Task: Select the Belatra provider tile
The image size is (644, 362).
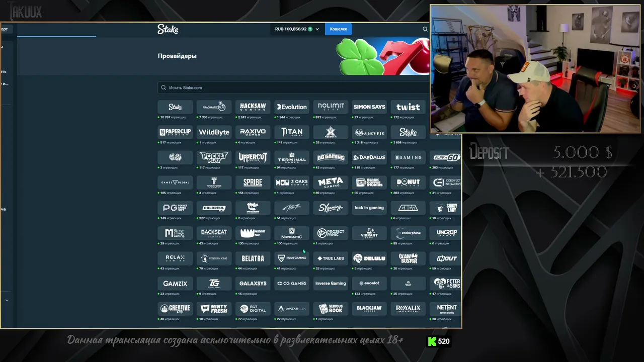Action: click(253, 258)
